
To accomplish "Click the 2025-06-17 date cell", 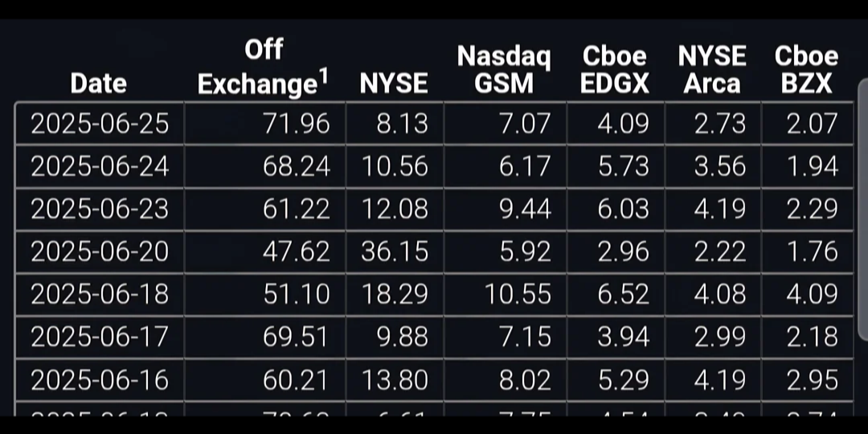I will [x=100, y=337].
